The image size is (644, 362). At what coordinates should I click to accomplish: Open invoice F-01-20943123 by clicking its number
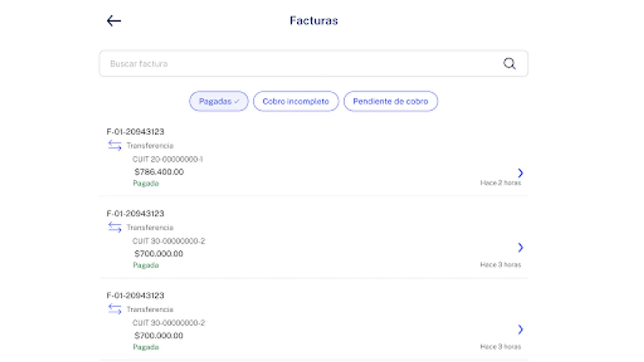pyautogui.click(x=135, y=132)
